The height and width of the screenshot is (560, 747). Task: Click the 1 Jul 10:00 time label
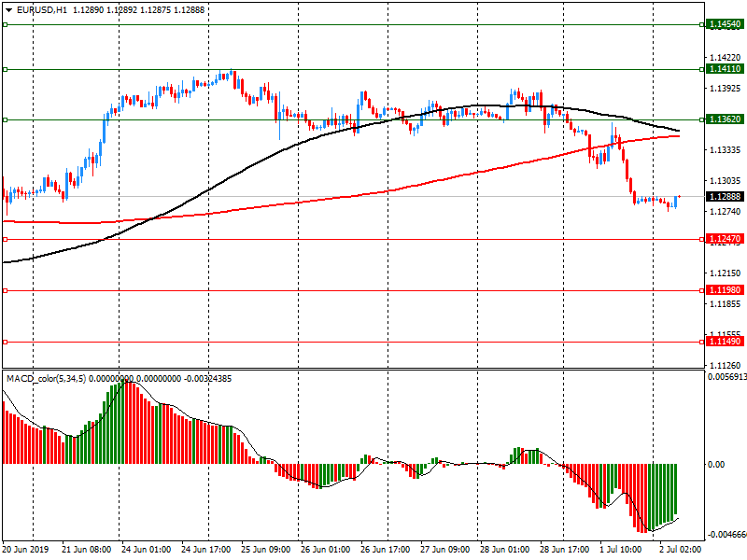[x=621, y=550]
